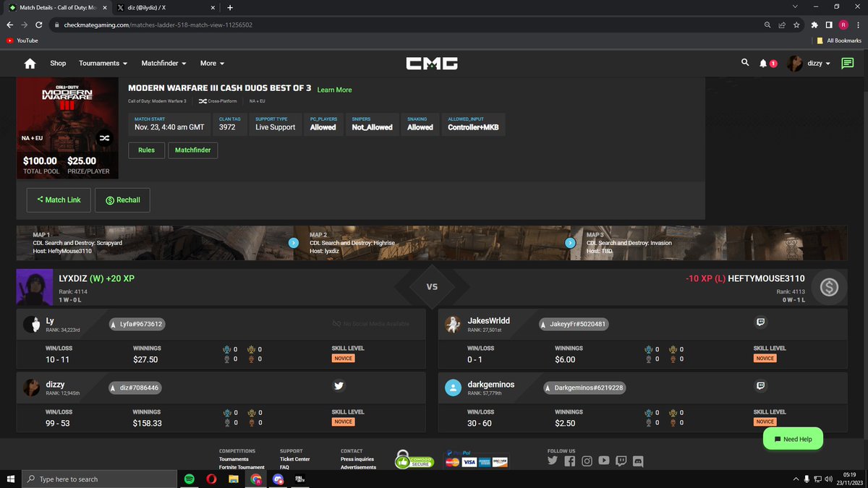Click the Comodo Secure badge
Screen dimensions: 868x488
414,459
